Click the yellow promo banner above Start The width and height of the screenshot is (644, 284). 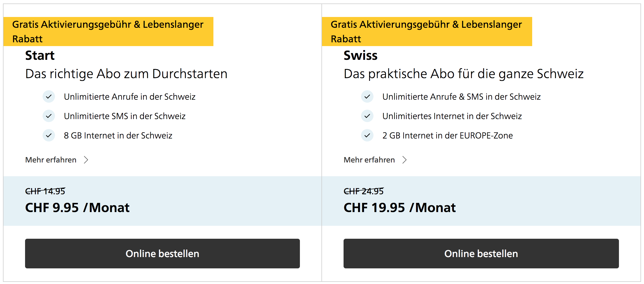pos(108,32)
